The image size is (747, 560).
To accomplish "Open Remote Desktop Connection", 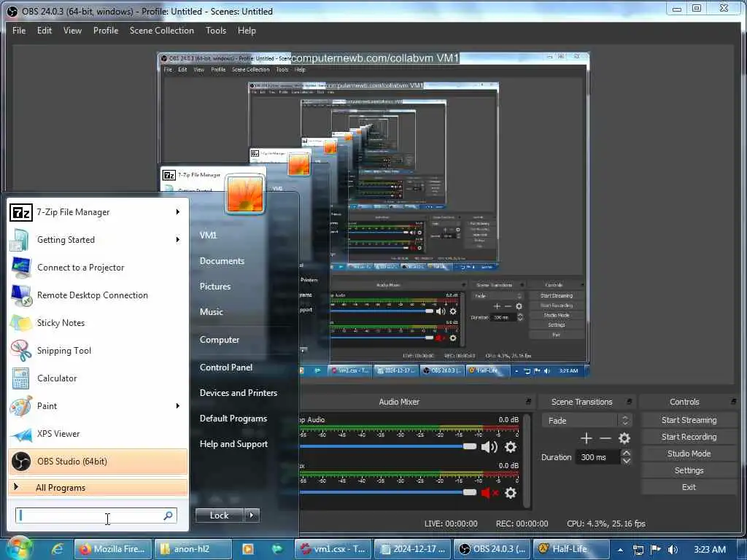I will pyautogui.click(x=98, y=295).
